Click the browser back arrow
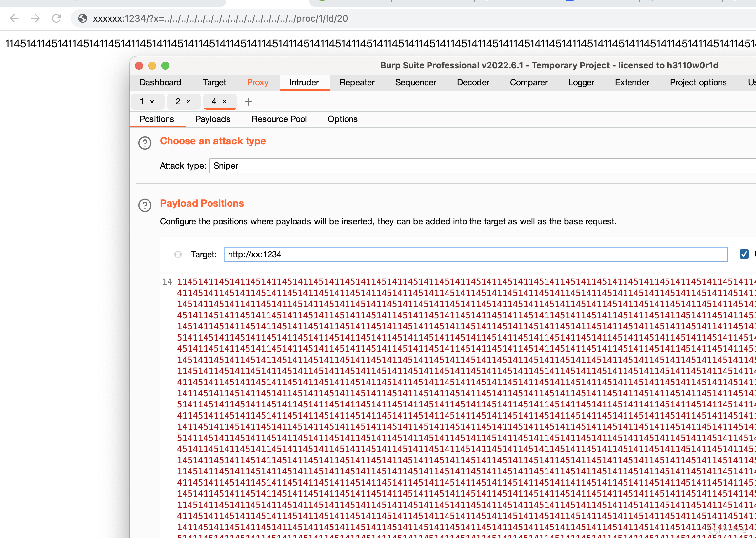756x538 pixels. tap(14, 19)
